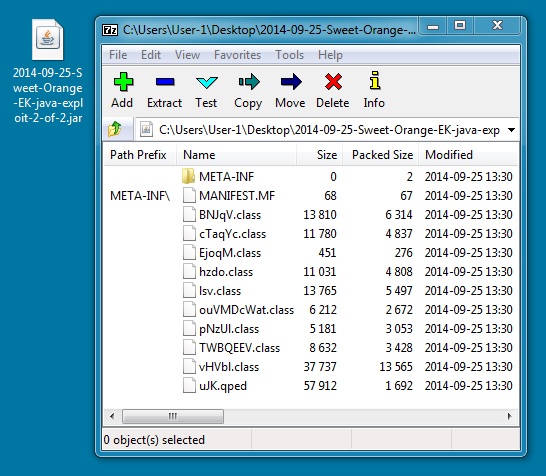Click the blue Extract minus icon
This screenshot has width=546, height=476.
coord(165,82)
